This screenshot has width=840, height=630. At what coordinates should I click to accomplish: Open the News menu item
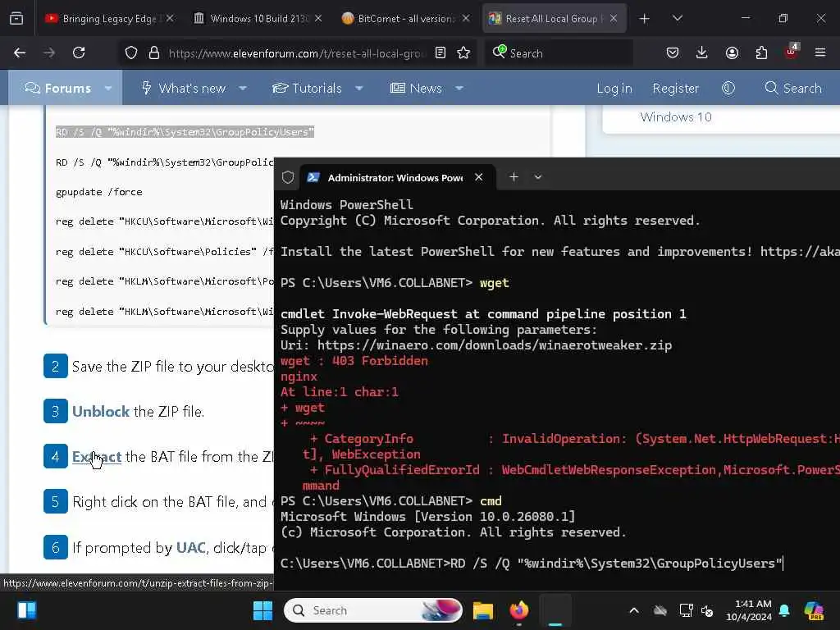pyautogui.click(x=416, y=88)
